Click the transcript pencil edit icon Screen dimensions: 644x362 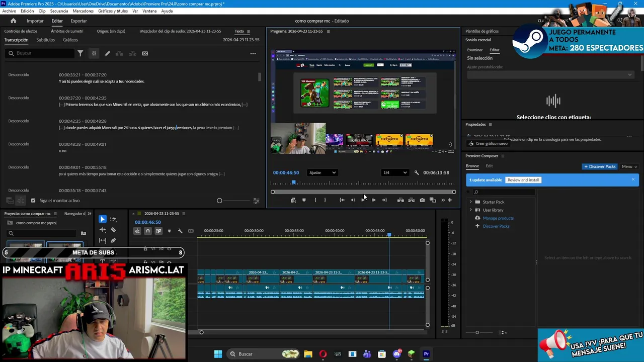click(x=107, y=53)
